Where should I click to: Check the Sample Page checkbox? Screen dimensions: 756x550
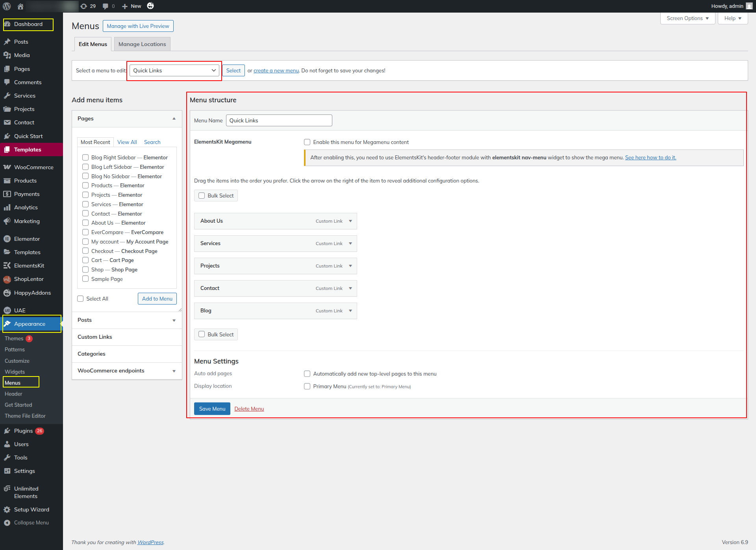tap(85, 279)
